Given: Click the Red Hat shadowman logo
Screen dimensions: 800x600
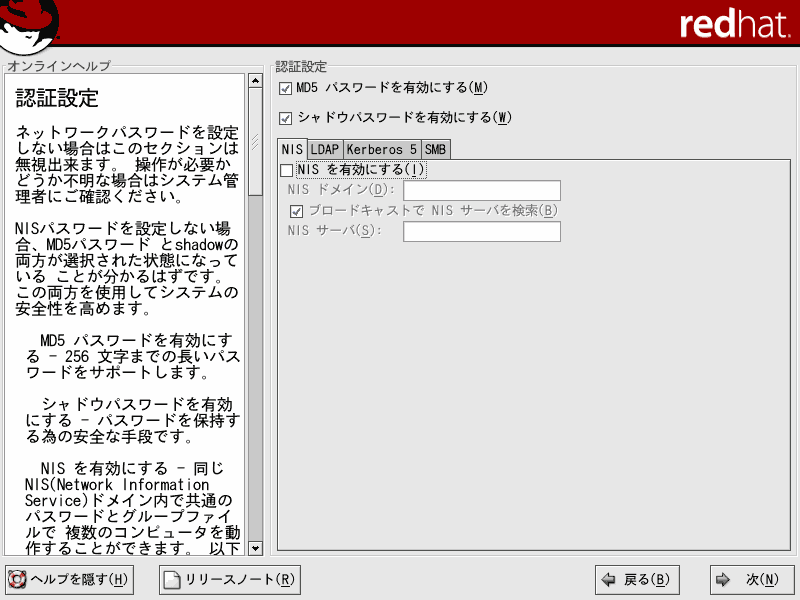Looking at the screenshot, I should (x=30, y=26).
